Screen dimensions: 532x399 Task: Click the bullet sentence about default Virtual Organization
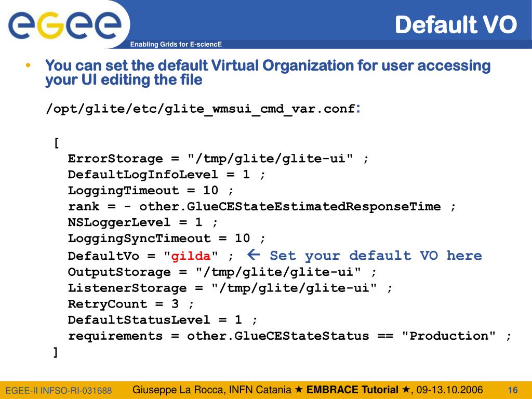pos(268,73)
